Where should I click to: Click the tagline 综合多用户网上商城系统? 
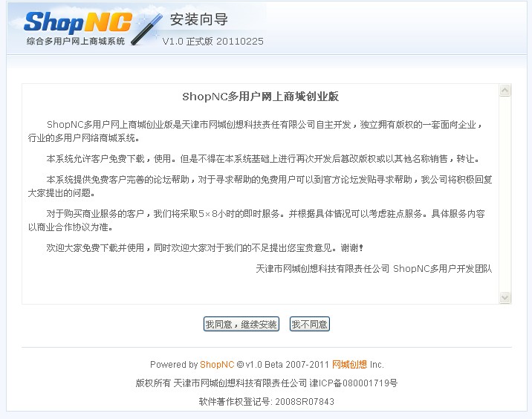click(76, 41)
